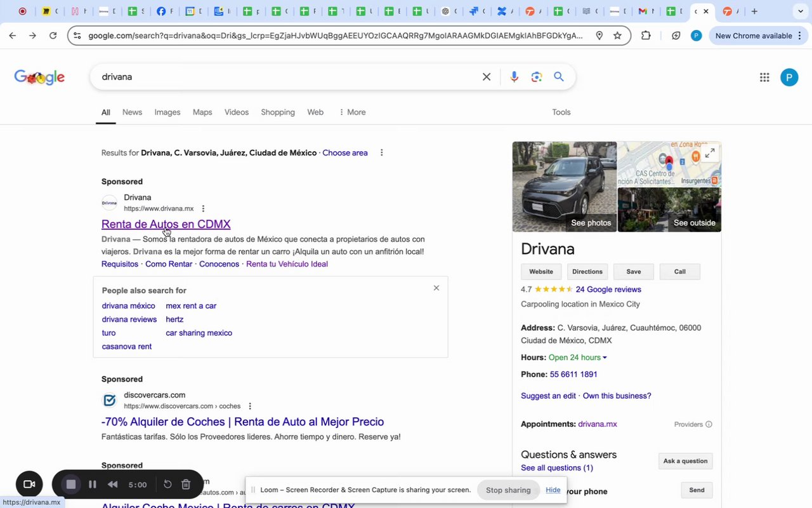Click the Stop sharing button
The height and width of the screenshot is (508, 812).
point(508,490)
